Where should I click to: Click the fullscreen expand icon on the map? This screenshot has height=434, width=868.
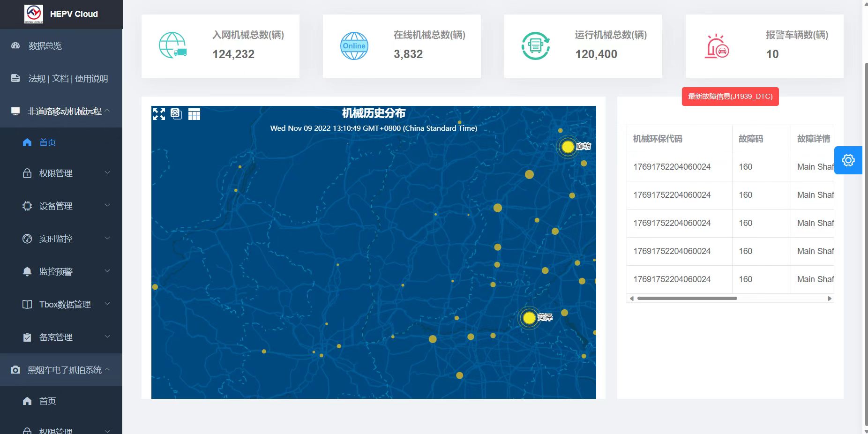159,114
